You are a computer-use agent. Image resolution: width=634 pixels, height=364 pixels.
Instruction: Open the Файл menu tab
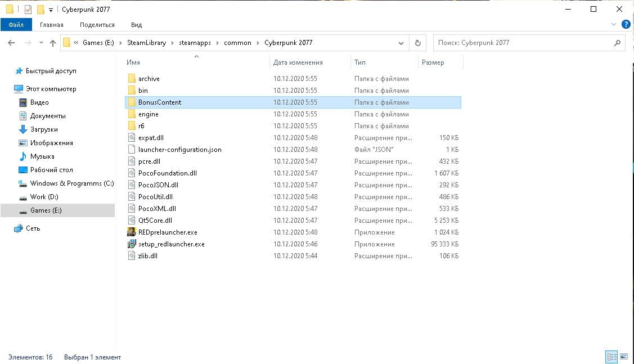[x=16, y=25]
